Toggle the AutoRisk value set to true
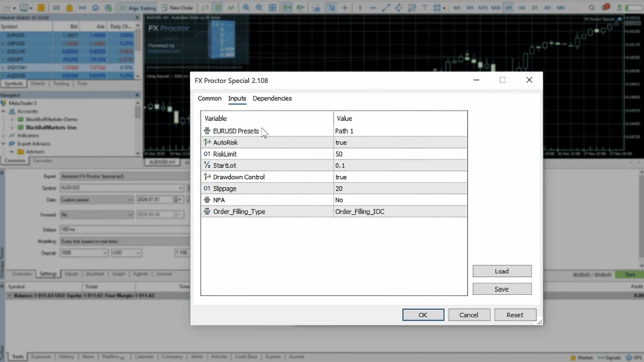644x362 pixels. coord(400,143)
